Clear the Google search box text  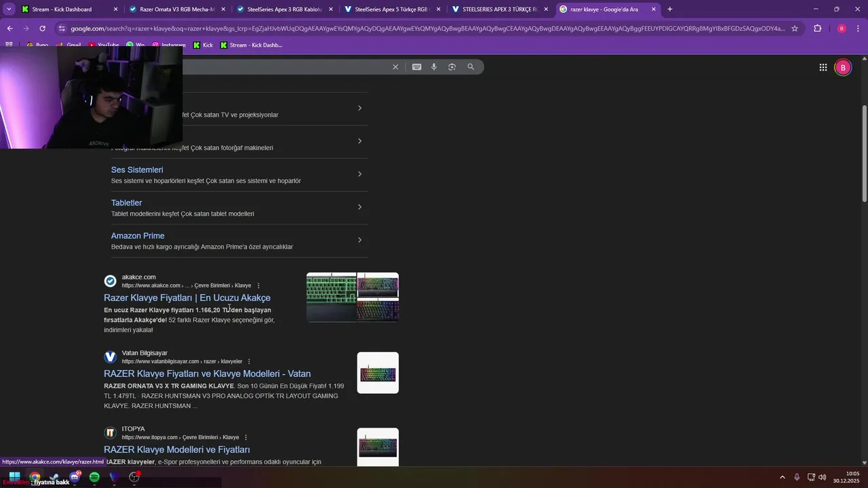(395, 67)
